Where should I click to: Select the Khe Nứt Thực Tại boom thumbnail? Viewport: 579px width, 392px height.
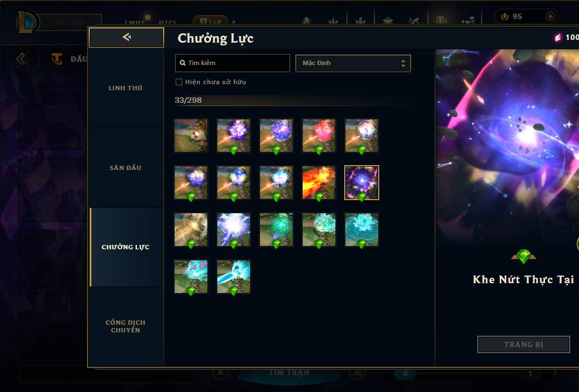pyautogui.click(x=362, y=183)
